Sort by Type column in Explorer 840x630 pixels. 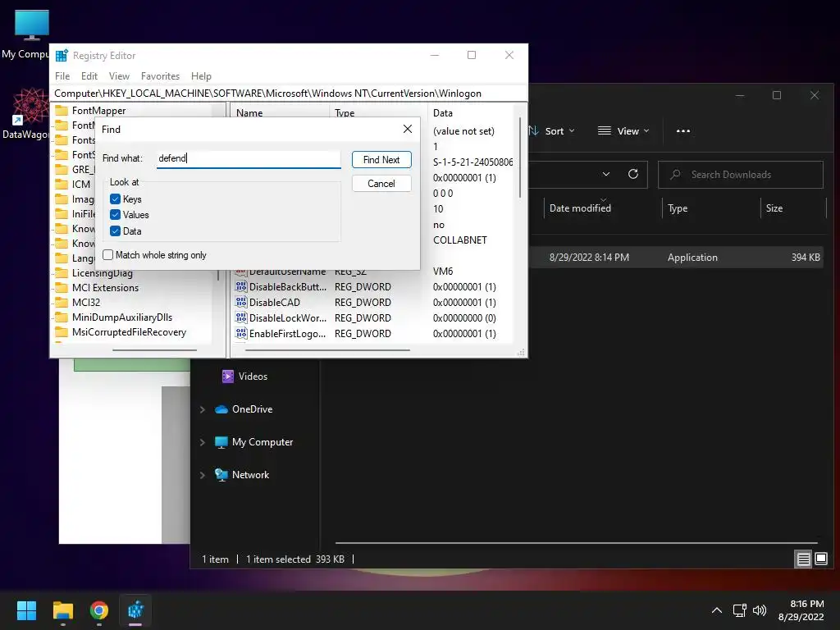pyautogui.click(x=678, y=208)
